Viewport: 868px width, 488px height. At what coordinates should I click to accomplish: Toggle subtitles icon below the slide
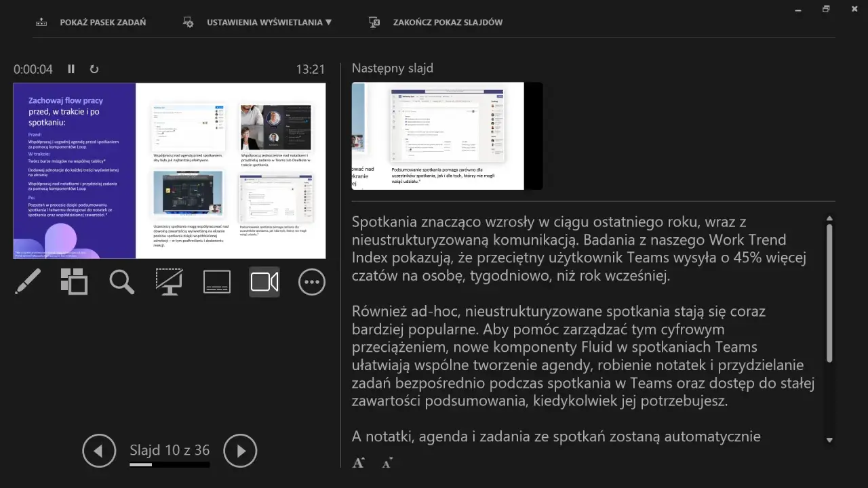[x=217, y=282]
